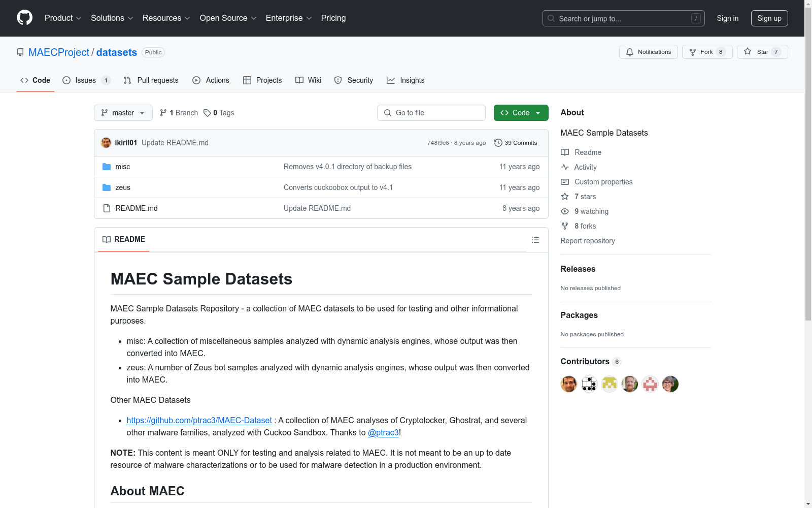Open the Enterprise dropdown menu
Image resolution: width=812 pixels, height=508 pixels.
[x=289, y=18]
